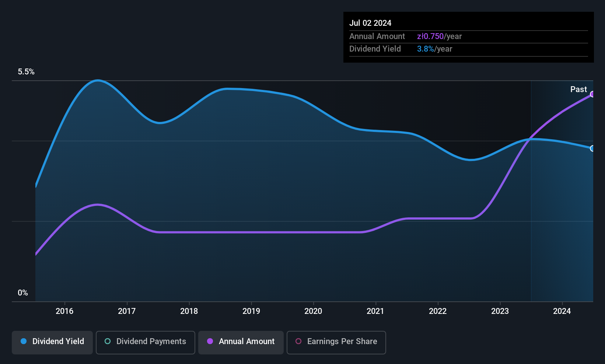Click the purple Annual Amount legend dot

click(210, 341)
